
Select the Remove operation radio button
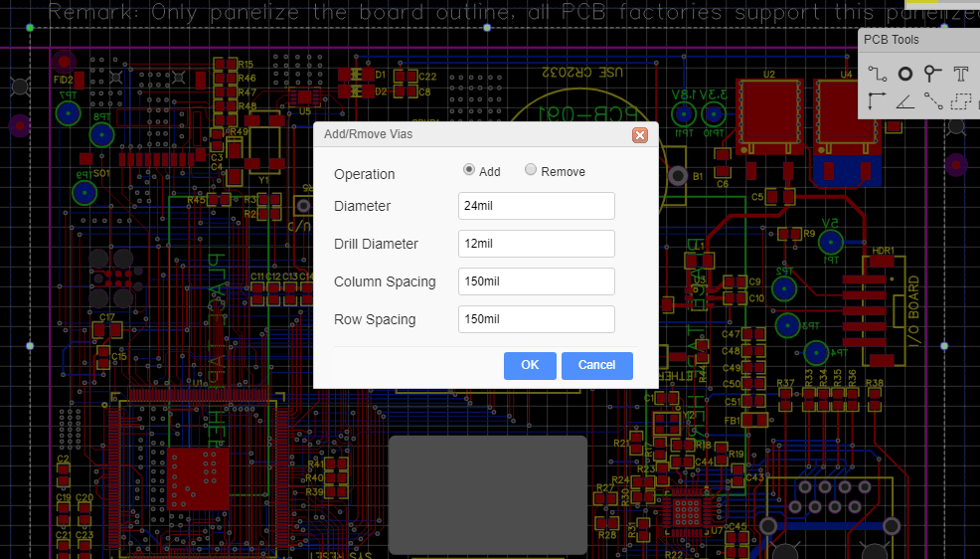pyautogui.click(x=531, y=169)
